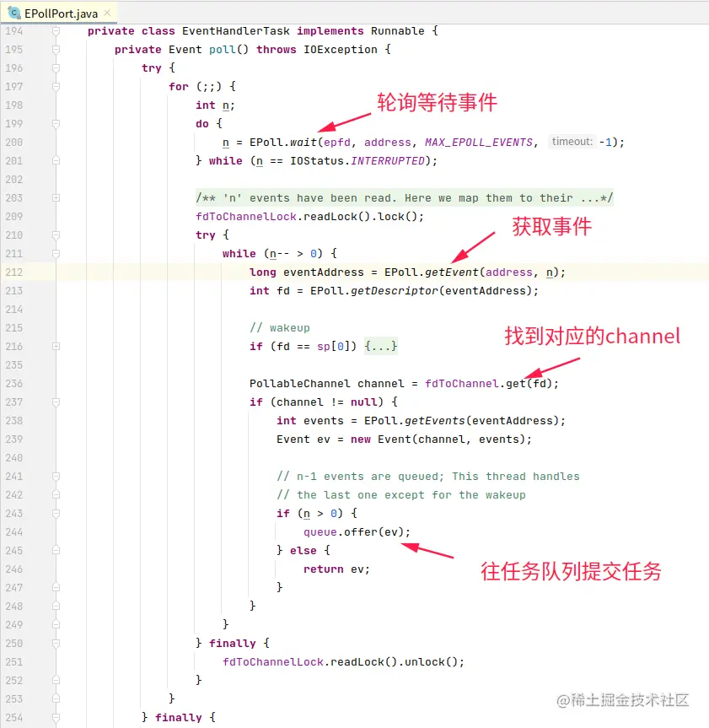The width and height of the screenshot is (709, 728).
Task: Click the 'timeout:' parameter inlay hint
Action: (x=572, y=142)
